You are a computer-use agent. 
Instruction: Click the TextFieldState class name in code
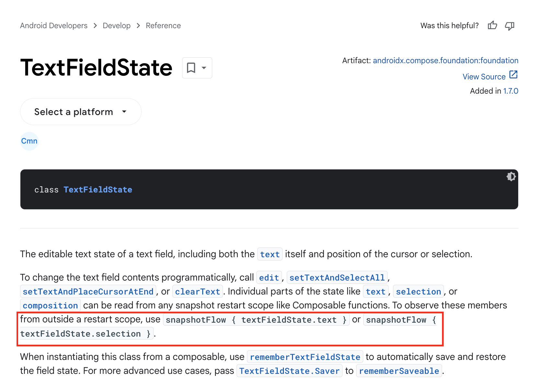(x=98, y=190)
